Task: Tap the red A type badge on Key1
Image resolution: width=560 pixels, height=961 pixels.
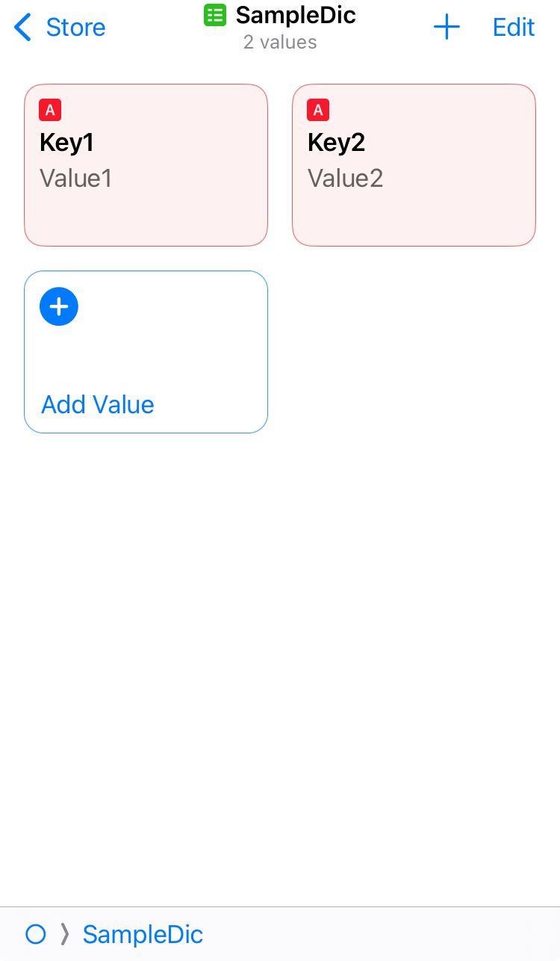Action: [49, 110]
